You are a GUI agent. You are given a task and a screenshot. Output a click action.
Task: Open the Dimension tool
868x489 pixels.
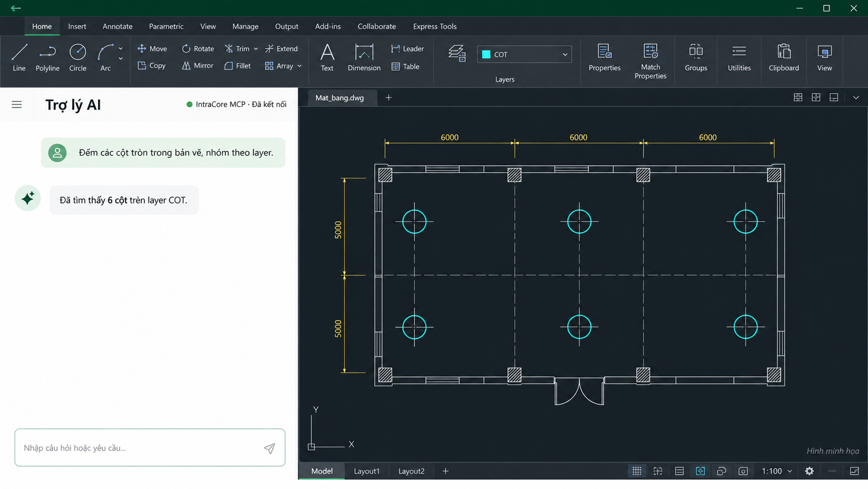(x=364, y=58)
